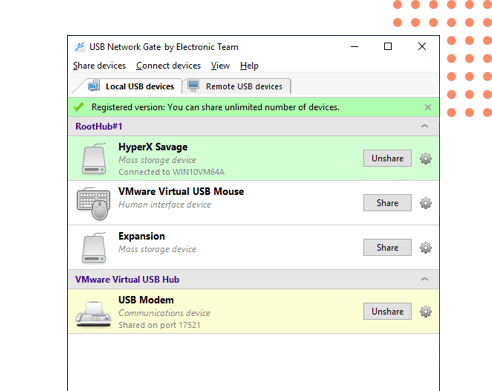Open settings gear for Expansion device

(425, 248)
